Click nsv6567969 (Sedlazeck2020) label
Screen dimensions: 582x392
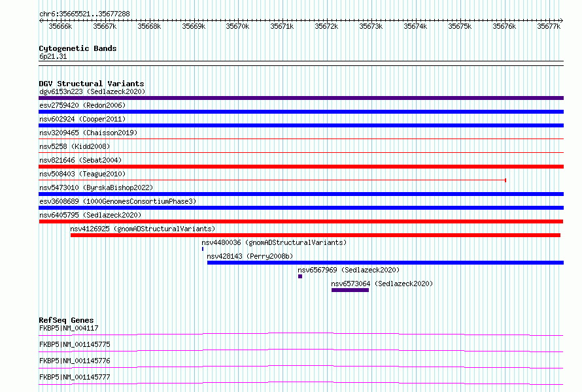point(349,270)
